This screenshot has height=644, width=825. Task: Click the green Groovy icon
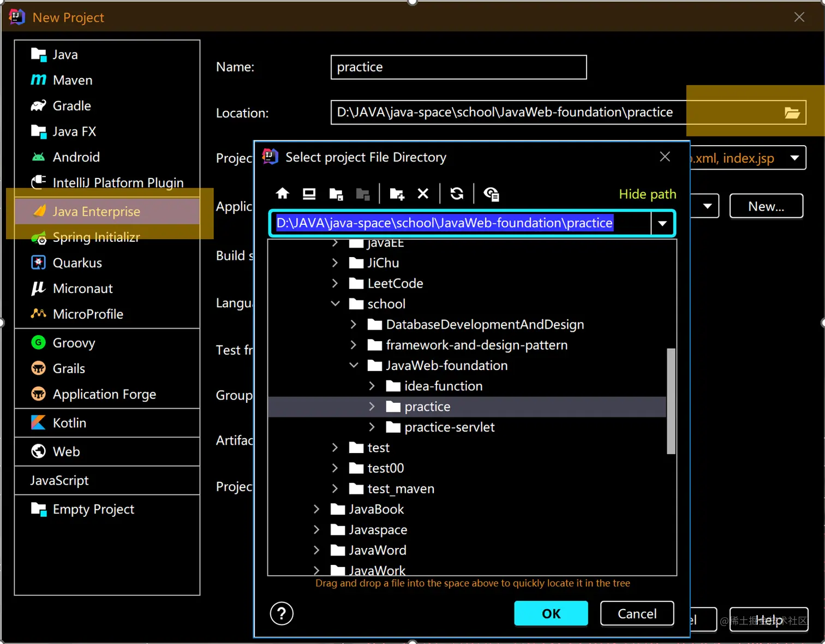click(38, 343)
